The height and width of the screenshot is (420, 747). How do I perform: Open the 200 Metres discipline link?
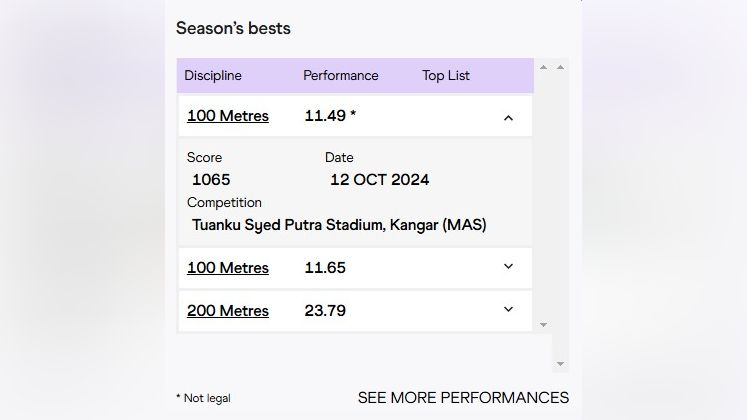point(228,311)
